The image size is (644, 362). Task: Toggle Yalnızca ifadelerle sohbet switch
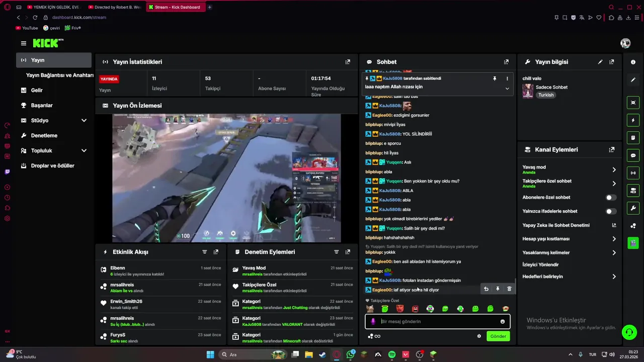pos(611,212)
